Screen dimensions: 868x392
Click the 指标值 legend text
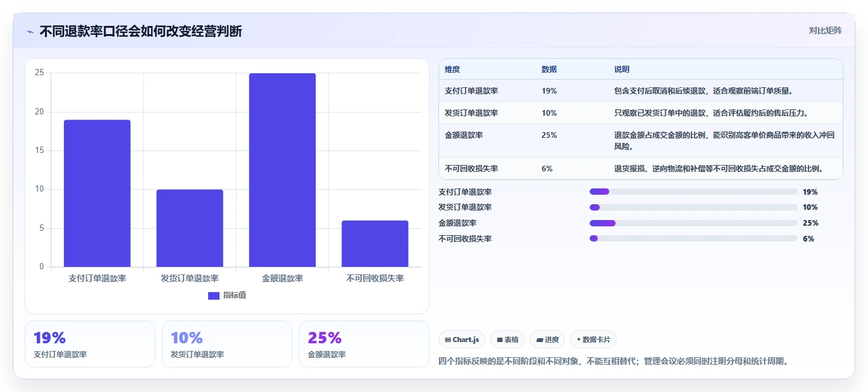point(235,295)
